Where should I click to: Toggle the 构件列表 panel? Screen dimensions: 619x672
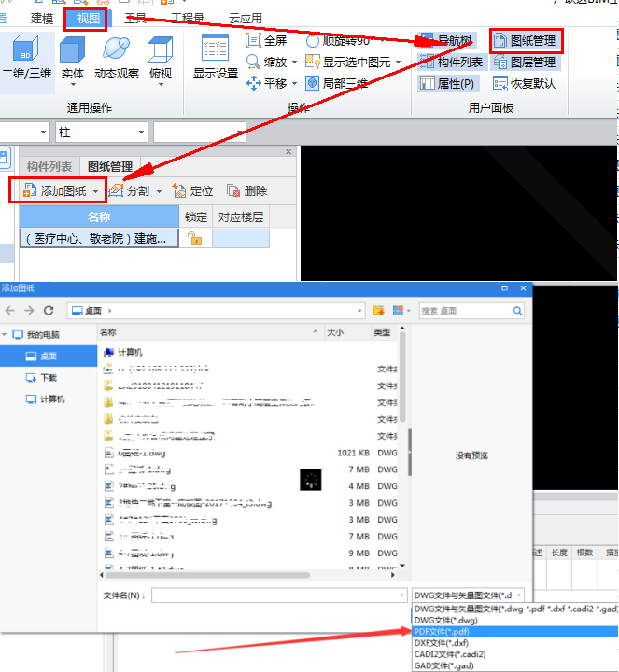451,63
